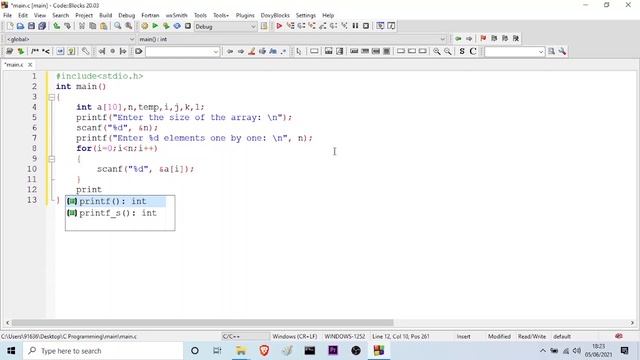Collapse the main function fold at line 3
The height and width of the screenshot is (360, 640).
tap(51, 97)
